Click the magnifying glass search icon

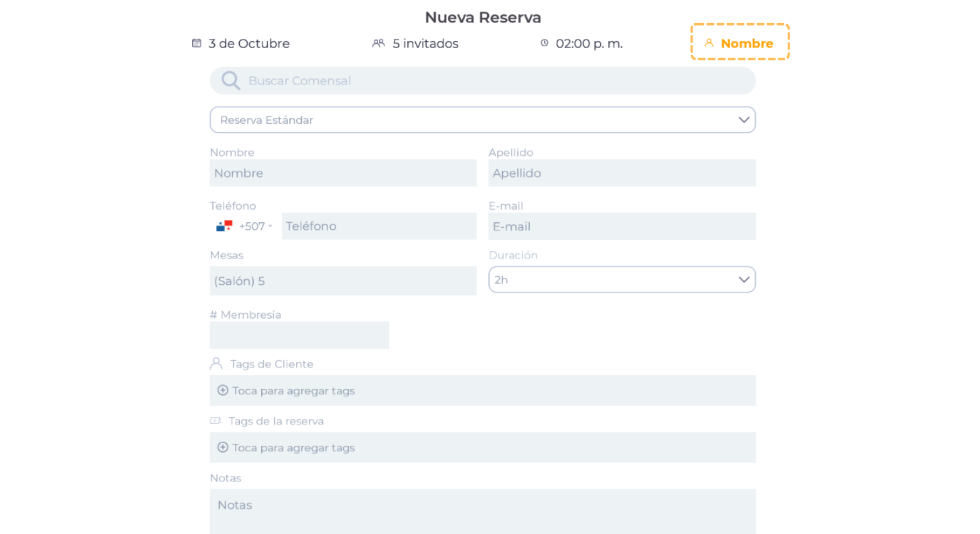(x=230, y=81)
